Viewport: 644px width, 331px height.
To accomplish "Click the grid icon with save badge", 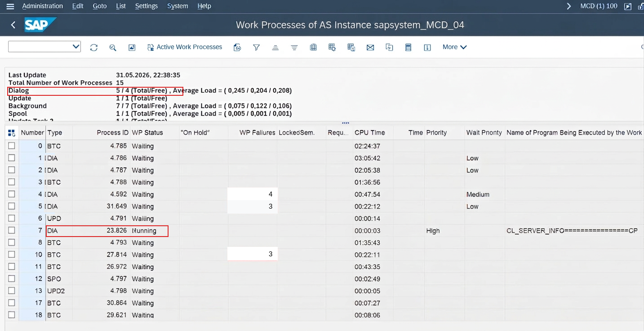I will [351, 47].
